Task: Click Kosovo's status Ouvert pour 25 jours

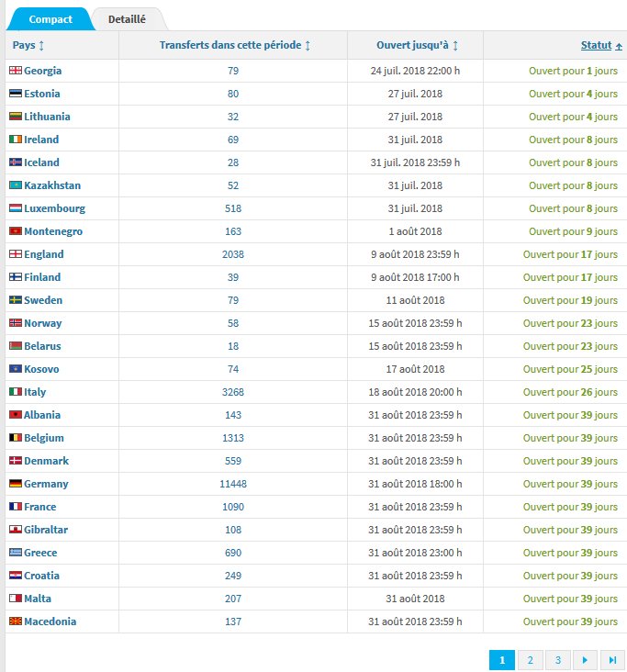Action: [x=570, y=369]
